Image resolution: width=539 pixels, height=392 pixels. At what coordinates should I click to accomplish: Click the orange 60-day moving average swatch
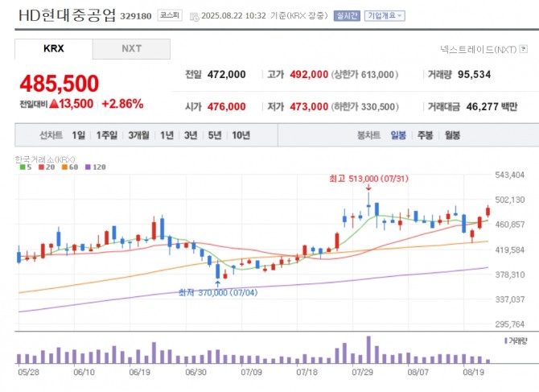pos(64,167)
